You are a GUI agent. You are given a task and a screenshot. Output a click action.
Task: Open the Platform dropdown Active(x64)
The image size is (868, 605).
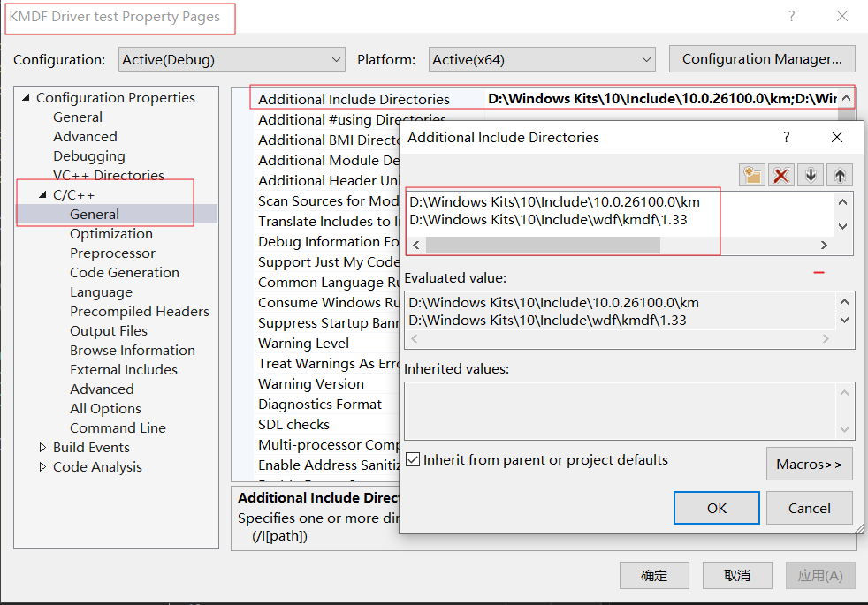pyautogui.click(x=541, y=59)
